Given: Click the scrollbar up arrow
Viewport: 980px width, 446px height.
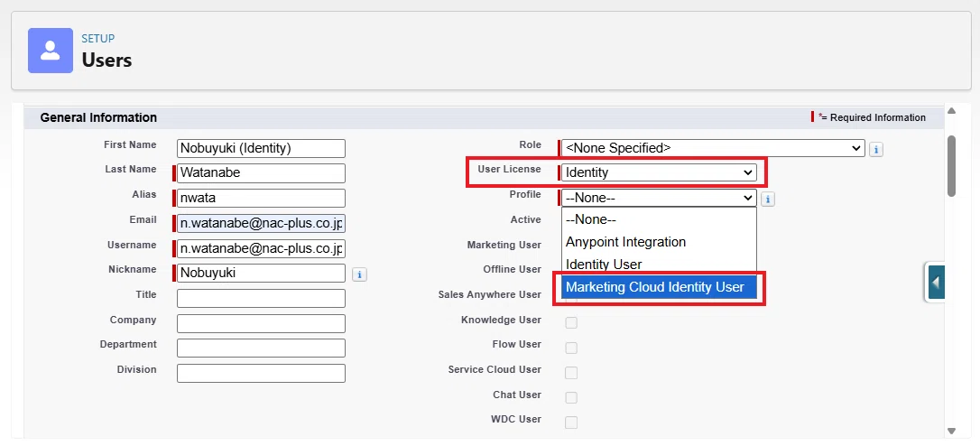Looking at the screenshot, I should pyautogui.click(x=951, y=111).
